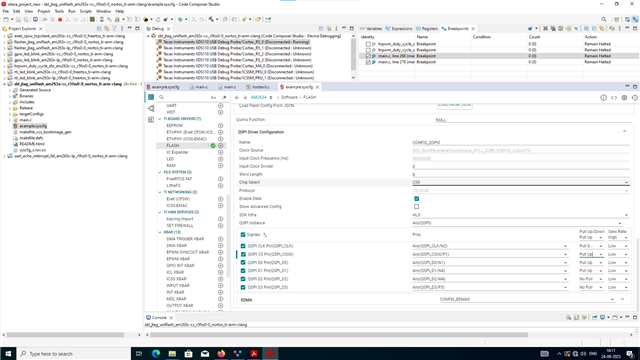This screenshot has width=640, height=360.
Task: Click AM2634 device breadcrumb link
Action: [258, 98]
